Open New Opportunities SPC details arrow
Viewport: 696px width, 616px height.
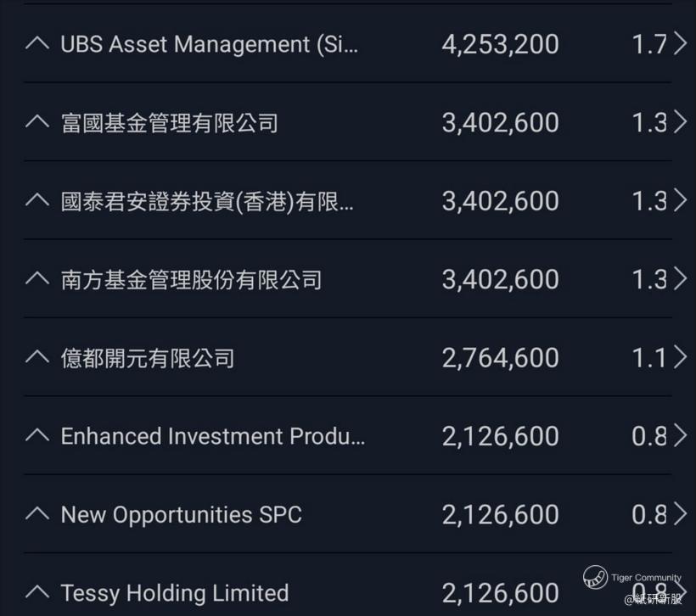coord(680,514)
